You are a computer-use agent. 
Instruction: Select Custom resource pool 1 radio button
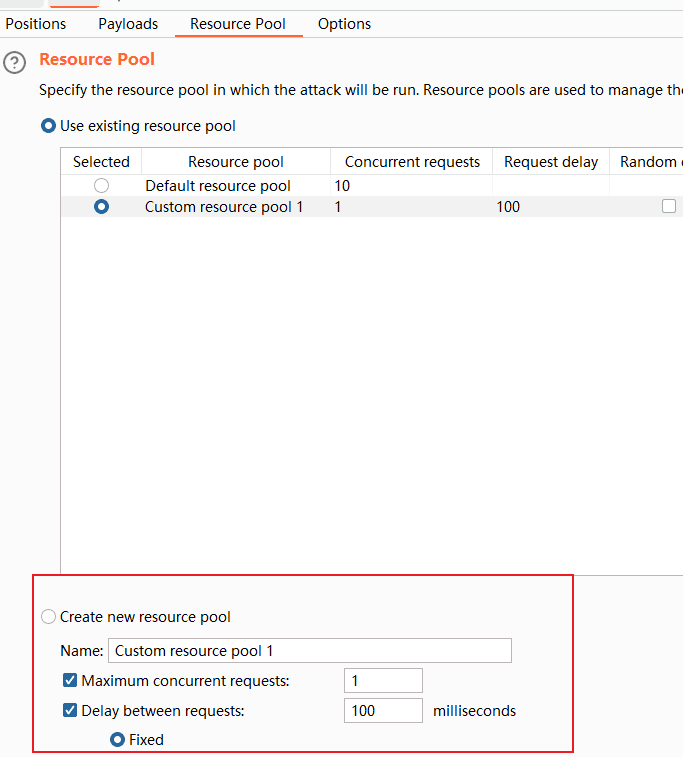[x=101, y=207]
